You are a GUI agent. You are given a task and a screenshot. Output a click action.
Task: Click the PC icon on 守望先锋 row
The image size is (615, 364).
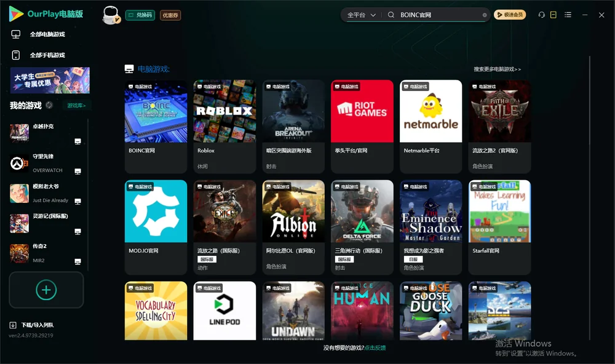click(77, 172)
